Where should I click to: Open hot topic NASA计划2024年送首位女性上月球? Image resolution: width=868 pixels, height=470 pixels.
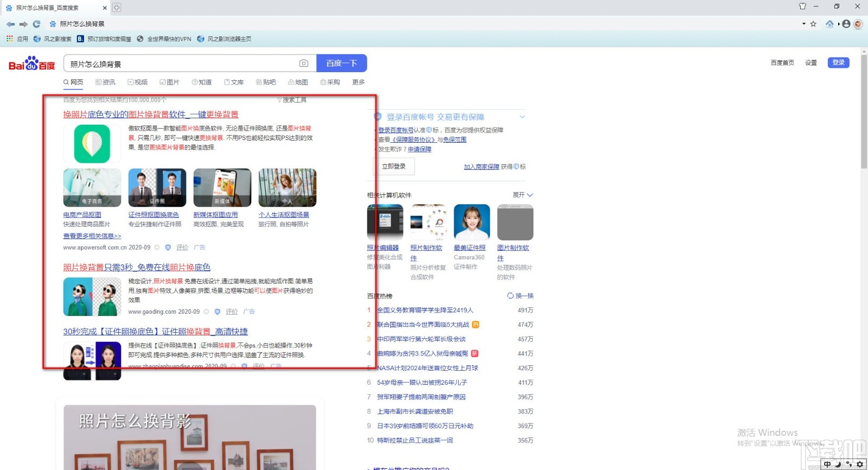click(427, 368)
